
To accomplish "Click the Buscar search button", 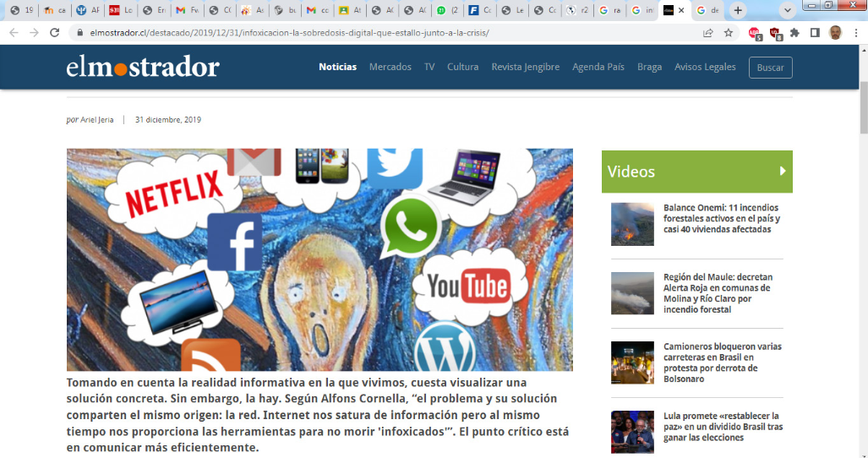I will [x=771, y=68].
